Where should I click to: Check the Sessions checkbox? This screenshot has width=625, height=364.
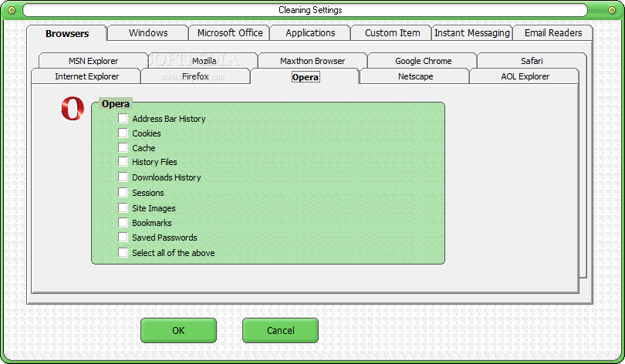(x=123, y=193)
